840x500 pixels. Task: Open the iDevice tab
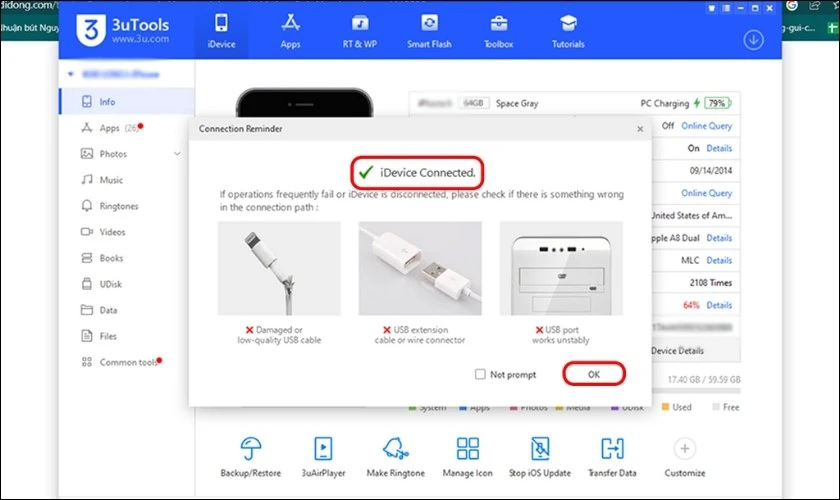coord(221,31)
